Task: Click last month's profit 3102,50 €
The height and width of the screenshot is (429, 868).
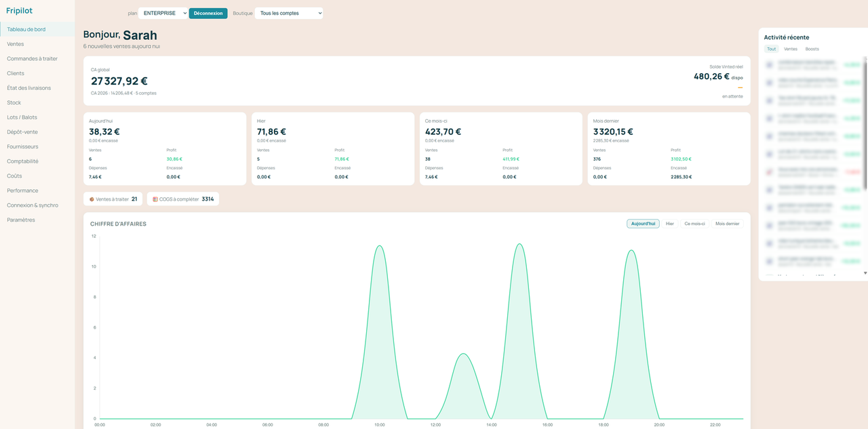Action: [682, 159]
